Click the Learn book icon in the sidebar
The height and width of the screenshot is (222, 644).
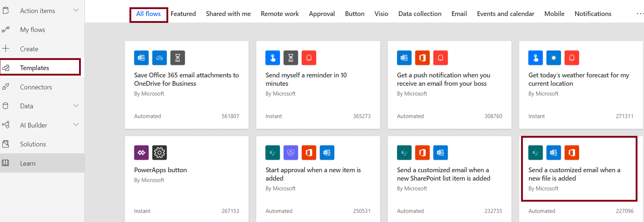6,163
